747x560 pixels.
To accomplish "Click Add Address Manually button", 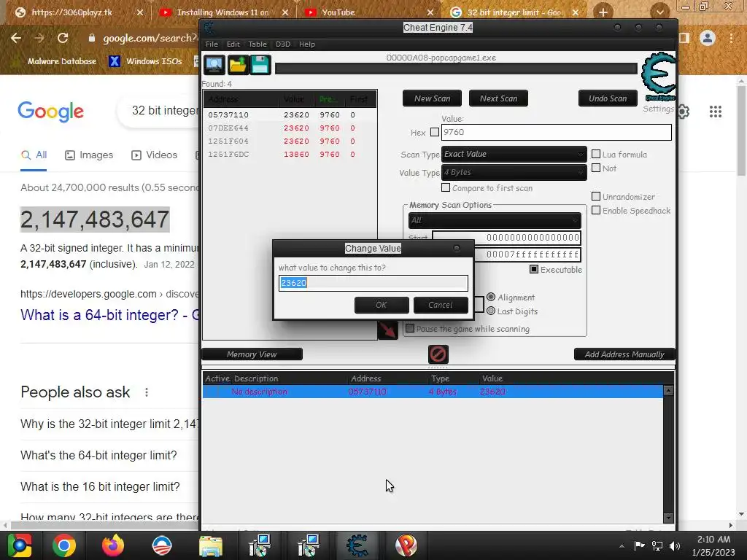I will pos(624,354).
